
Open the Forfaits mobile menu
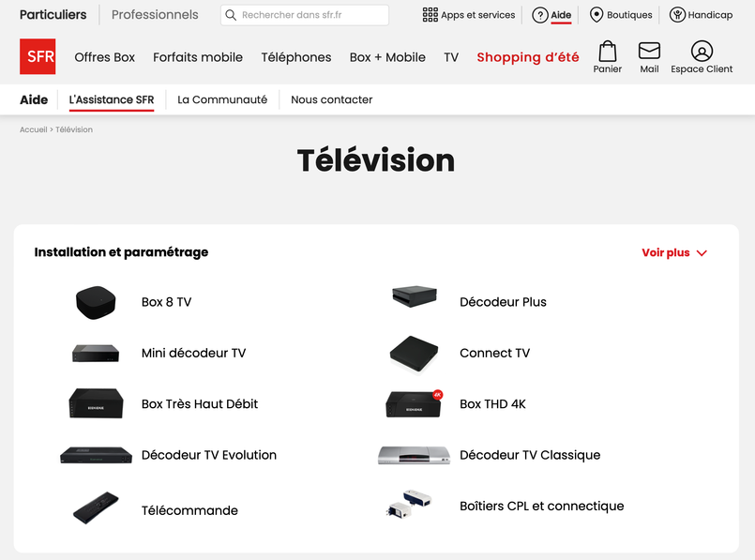[198, 57]
